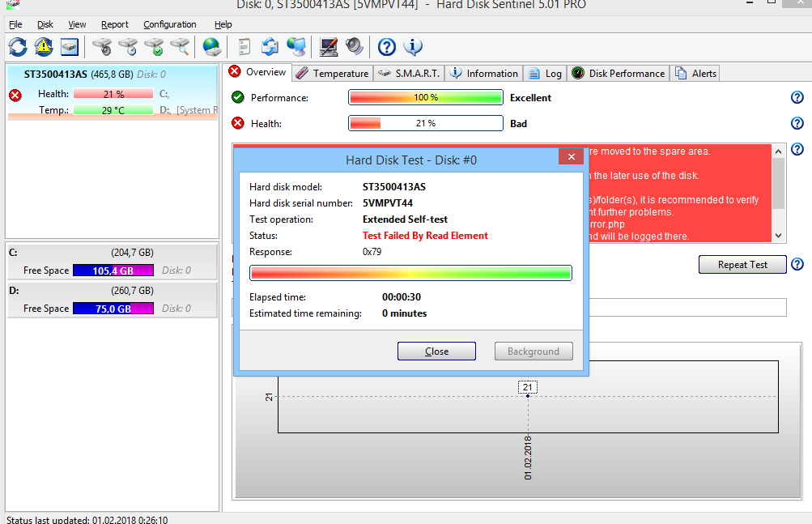Click the hard disk with clock icon
The height and width of the screenshot is (524, 812).
[x=129, y=47]
